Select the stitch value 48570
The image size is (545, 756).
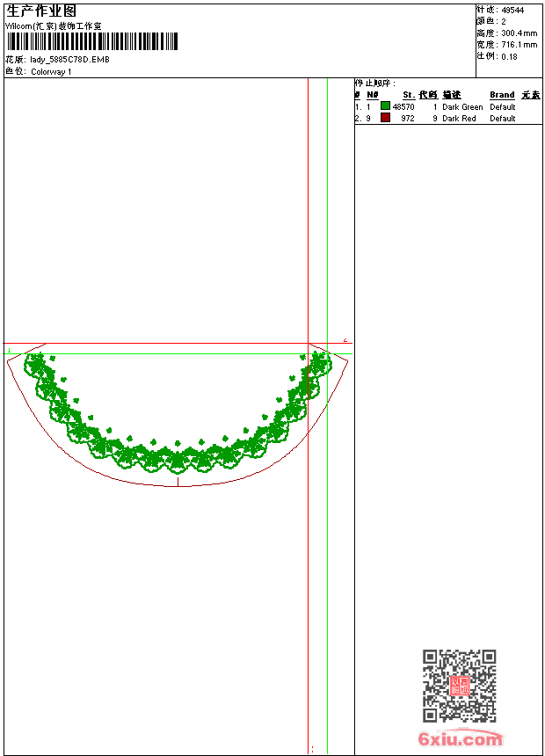pos(403,107)
